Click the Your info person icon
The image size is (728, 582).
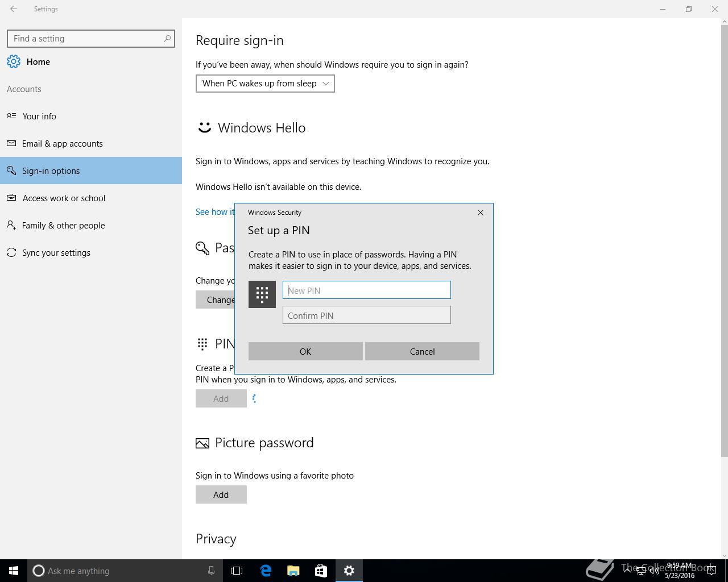[x=11, y=116]
